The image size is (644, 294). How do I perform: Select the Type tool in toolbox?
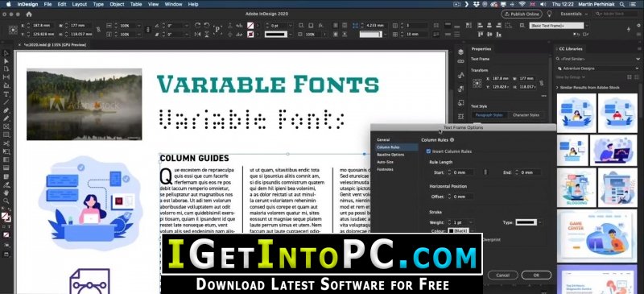coord(6,93)
